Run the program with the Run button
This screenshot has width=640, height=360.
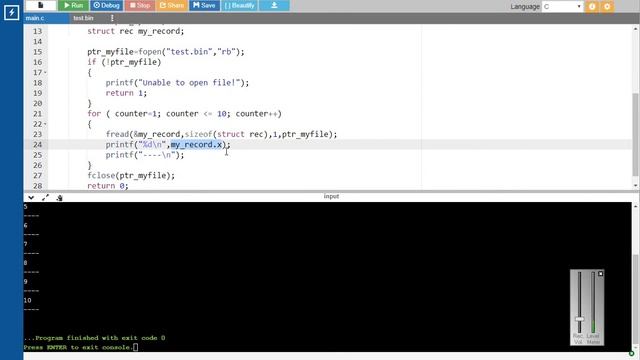(73, 5)
